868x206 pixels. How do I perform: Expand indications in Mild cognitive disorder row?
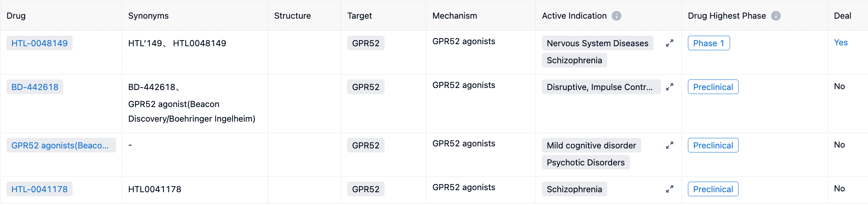pos(670,145)
